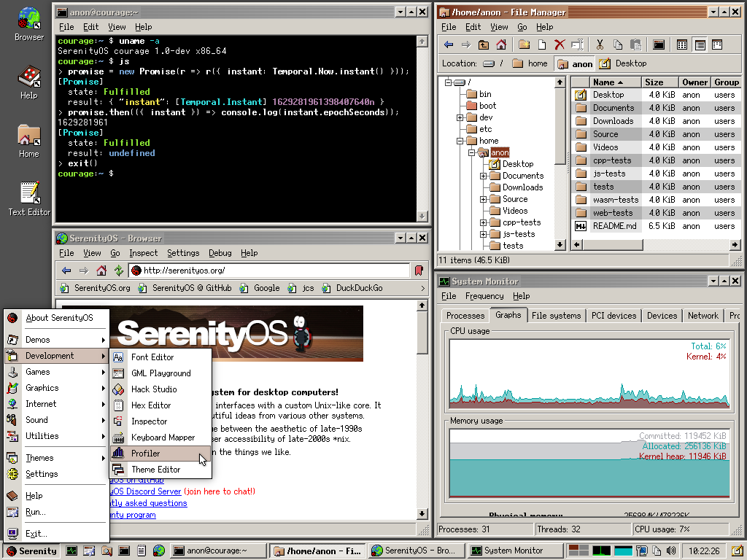This screenshot has width=747, height=560.
Task: Create new folder in File Manager toolbar
Action: click(524, 44)
